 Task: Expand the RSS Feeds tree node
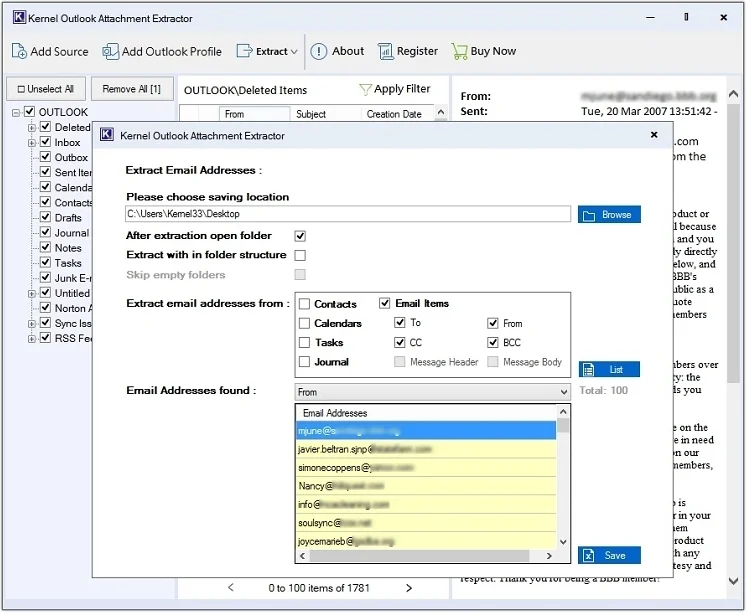pyautogui.click(x=31, y=339)
